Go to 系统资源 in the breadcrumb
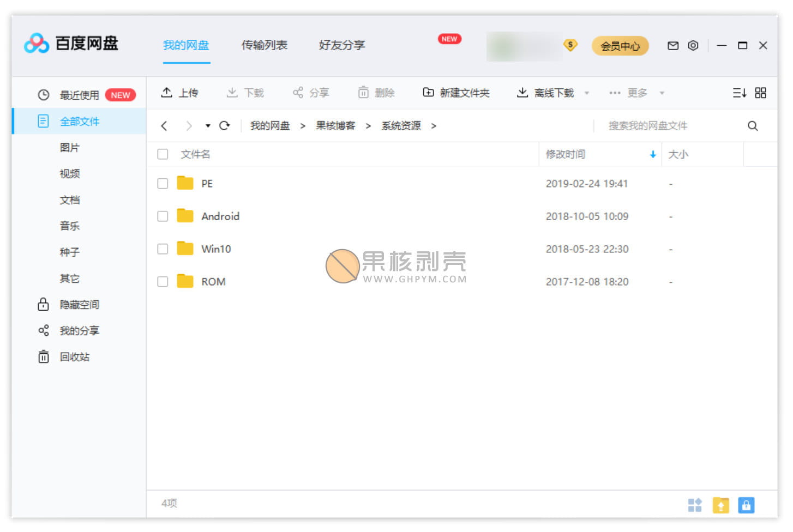Image resolution: width=793 pixels, height=532 pixels. pyautogui.click(x=401, y=126)
